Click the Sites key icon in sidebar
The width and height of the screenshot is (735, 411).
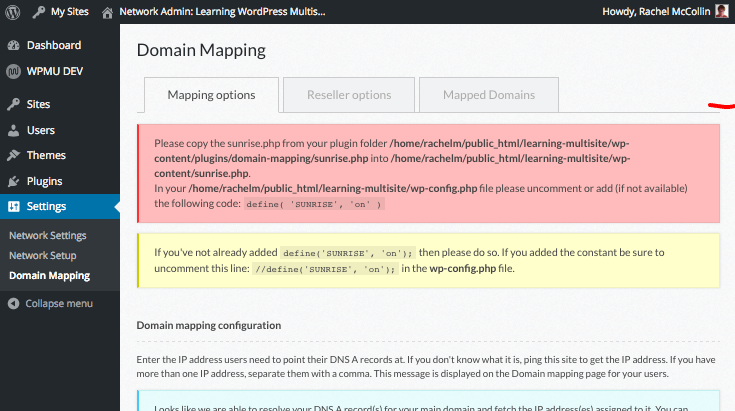pos(14,104)
